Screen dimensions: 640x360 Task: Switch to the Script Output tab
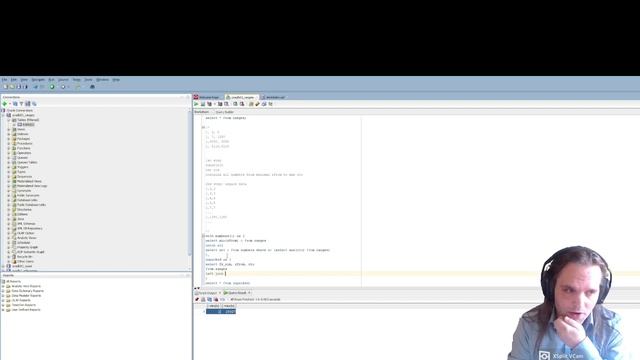point(207,293)
